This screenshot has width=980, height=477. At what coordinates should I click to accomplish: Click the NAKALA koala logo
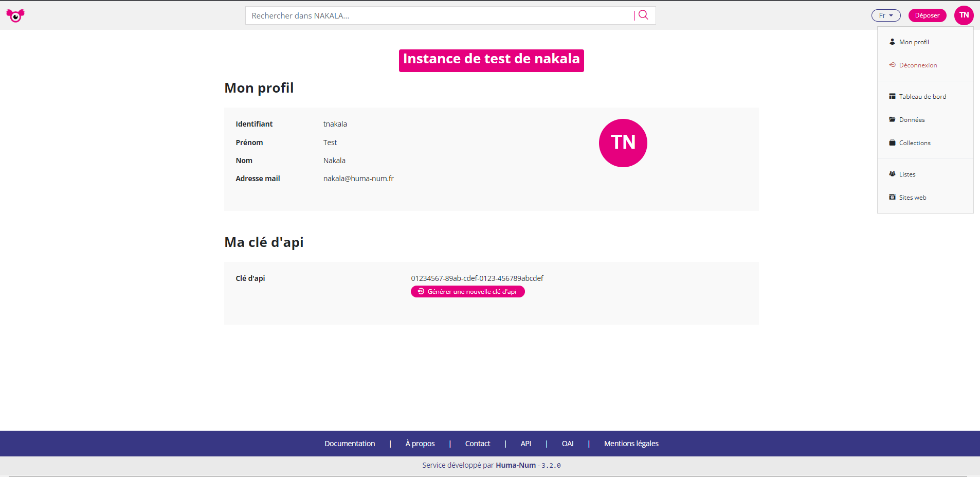coord(15,16)
